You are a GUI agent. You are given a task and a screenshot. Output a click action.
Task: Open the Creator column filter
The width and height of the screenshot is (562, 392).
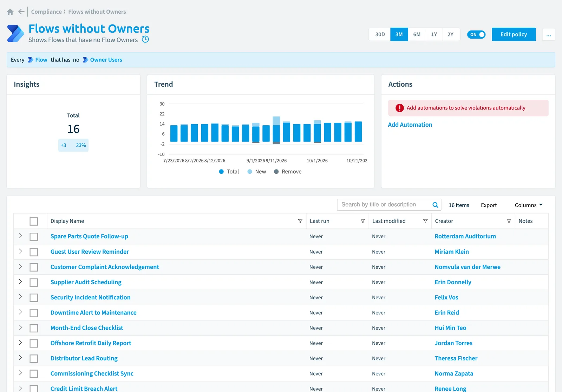click(509, 221)
